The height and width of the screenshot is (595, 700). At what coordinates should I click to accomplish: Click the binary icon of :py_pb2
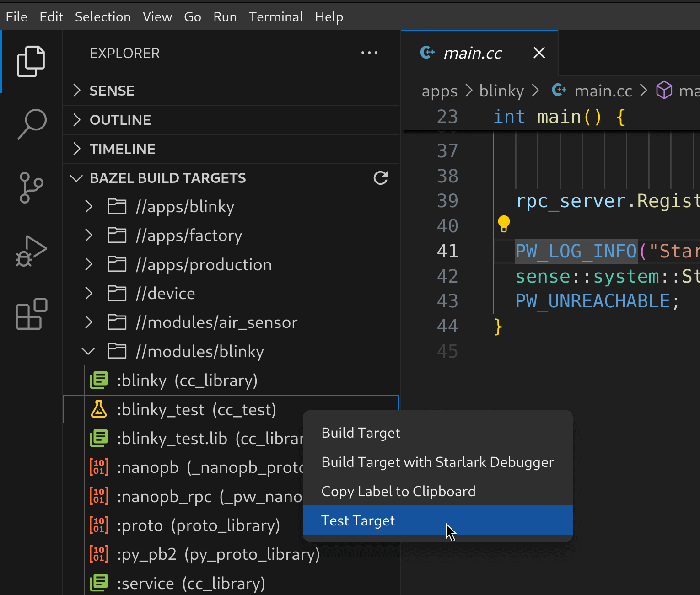pyautogui.click(x=99, y=554)
